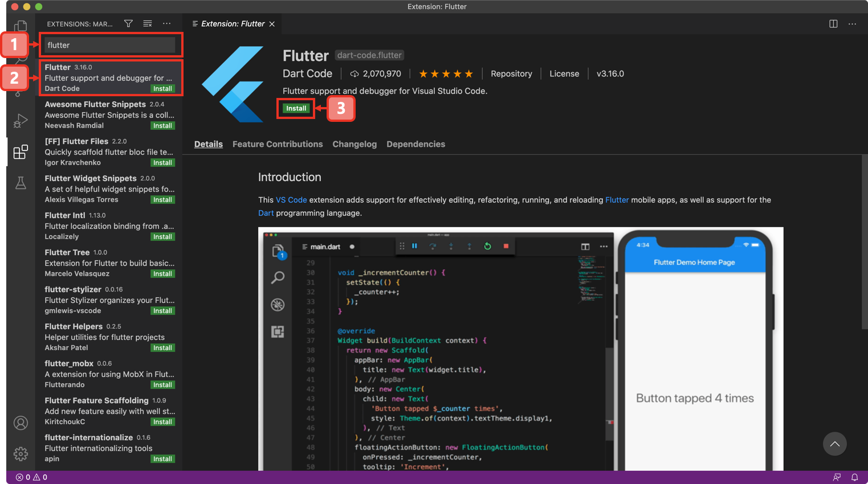The width and height of the screenshot is (868, 484).
Task: Open Extensions panel more actions menu
Action: click(166, 23)
